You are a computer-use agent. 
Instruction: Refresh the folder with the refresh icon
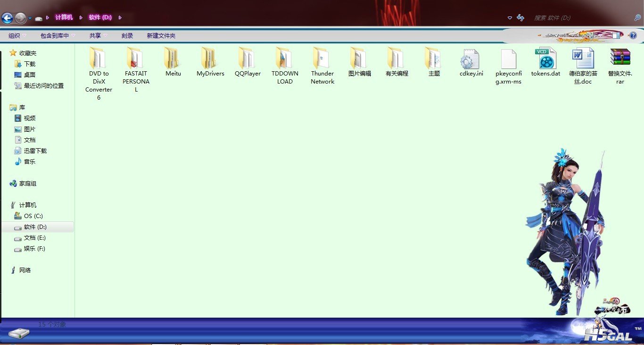click(520, 17)
